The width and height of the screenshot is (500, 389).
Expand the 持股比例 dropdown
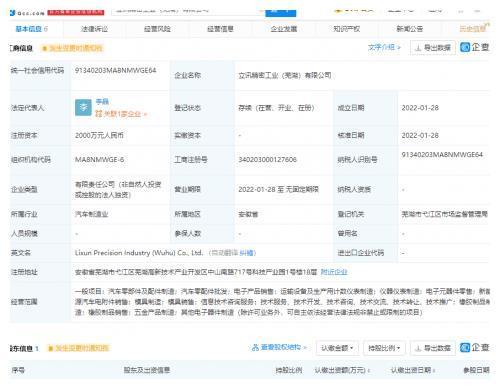click(x=384, y=348)
